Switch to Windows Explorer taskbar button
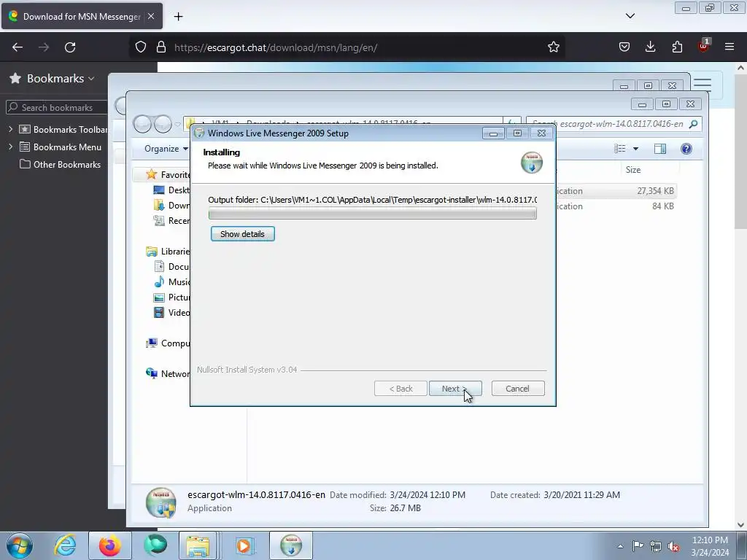 (198, 545)
